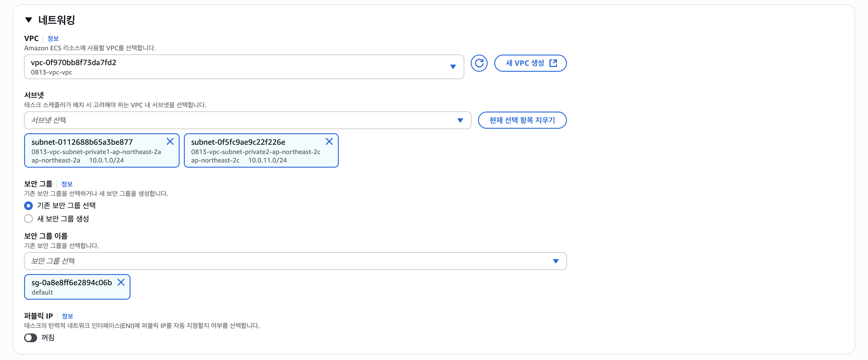Open 정보 link next to VPC
868x360 pixels.
click(53, 38)
